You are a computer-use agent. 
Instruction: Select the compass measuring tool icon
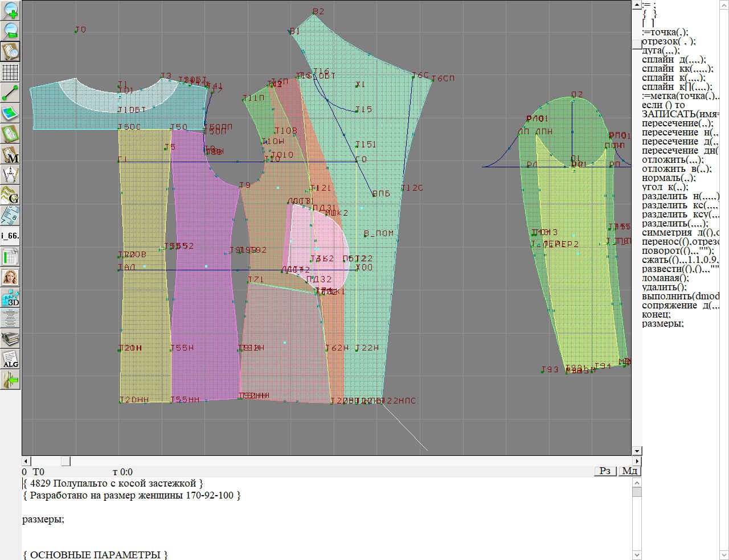(x=10, y=175)
